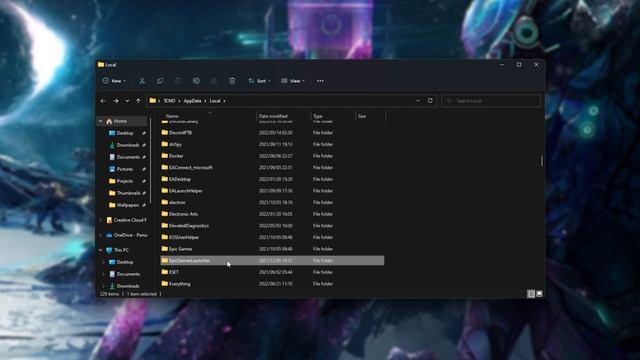Switch to details view in status bar

531,294
